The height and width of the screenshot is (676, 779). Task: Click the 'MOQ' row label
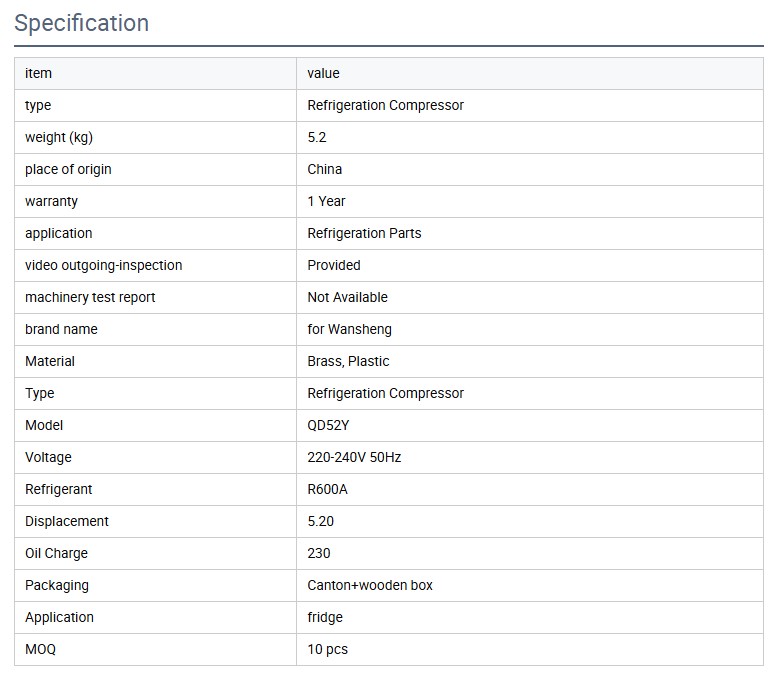[x=40, y=649]
